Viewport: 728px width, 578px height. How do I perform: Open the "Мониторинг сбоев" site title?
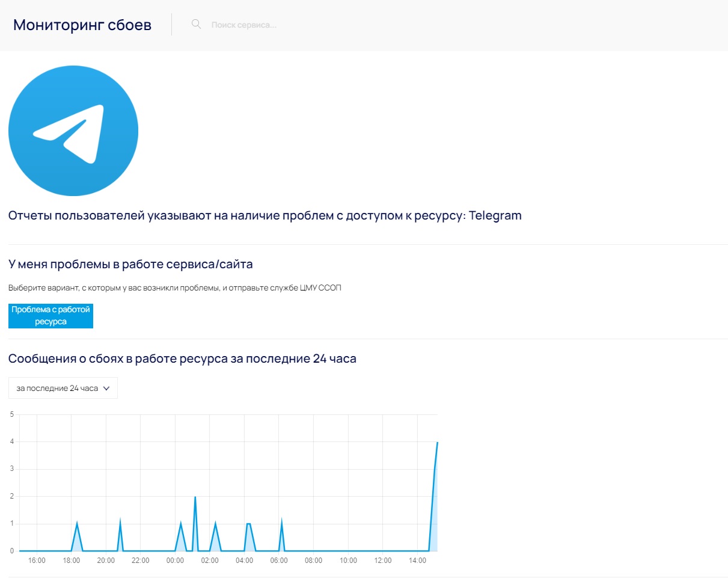tap(82, 25)
